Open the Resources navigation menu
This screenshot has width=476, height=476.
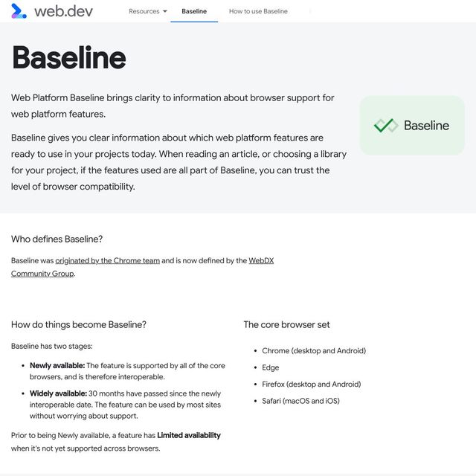click(144, 11)
